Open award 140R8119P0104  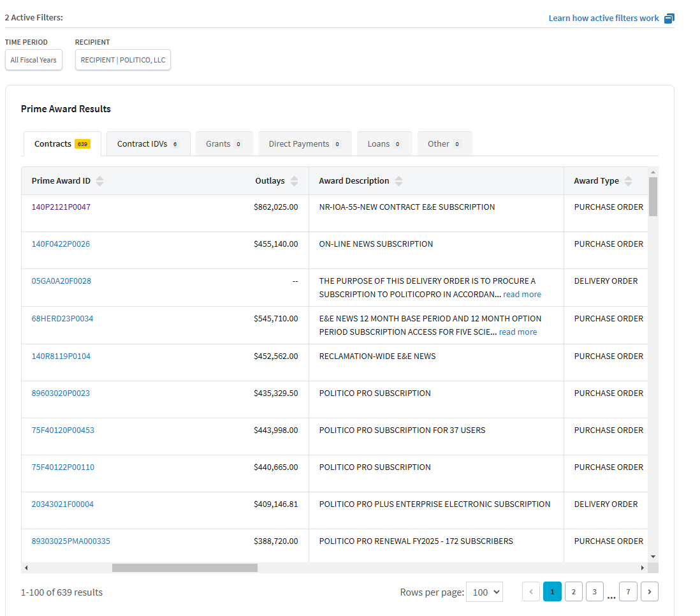click(x=61, y=356)
